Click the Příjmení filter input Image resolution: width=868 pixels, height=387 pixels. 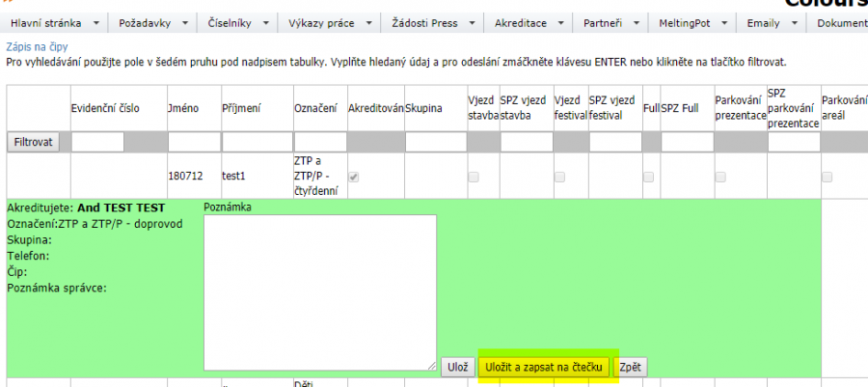pyautogui.click(x=255, y=142)
